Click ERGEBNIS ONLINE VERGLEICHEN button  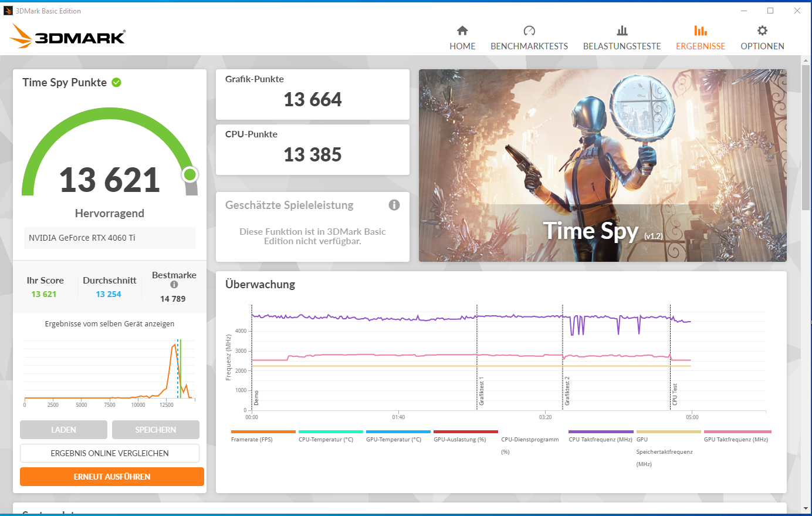pos(110,453)
